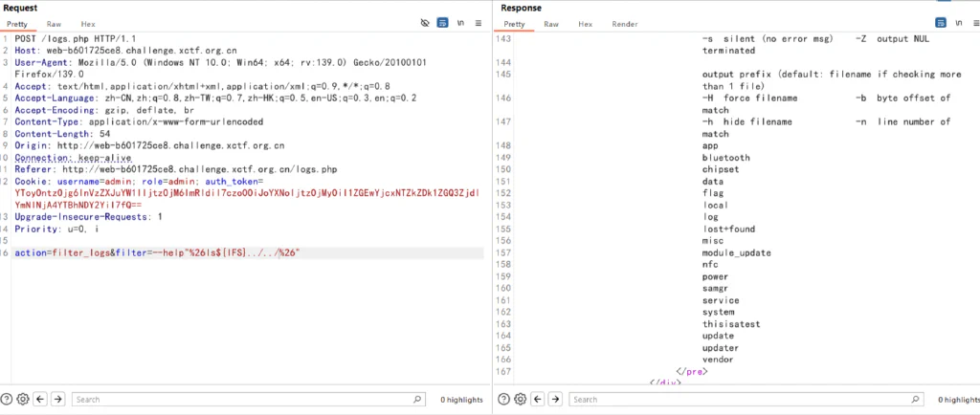The height and width of the screenshot is (415, 980).
Task: Click 'module_update' entry in Response listing
Action: point(736,253)
